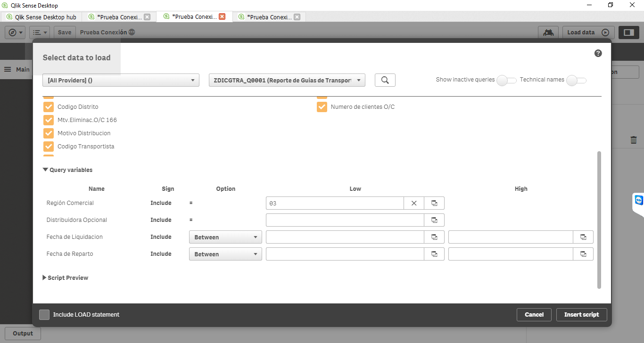Viewport: 644px width, 343px height.
Task: Expand the Script Preview section
Action: click(x=66, y=278)
